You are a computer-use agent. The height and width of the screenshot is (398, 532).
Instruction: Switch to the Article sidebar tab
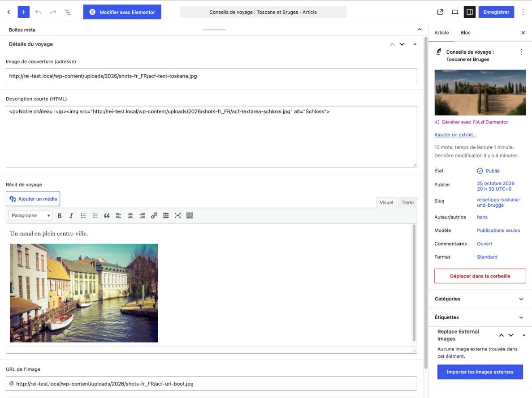tap(441, 33)
